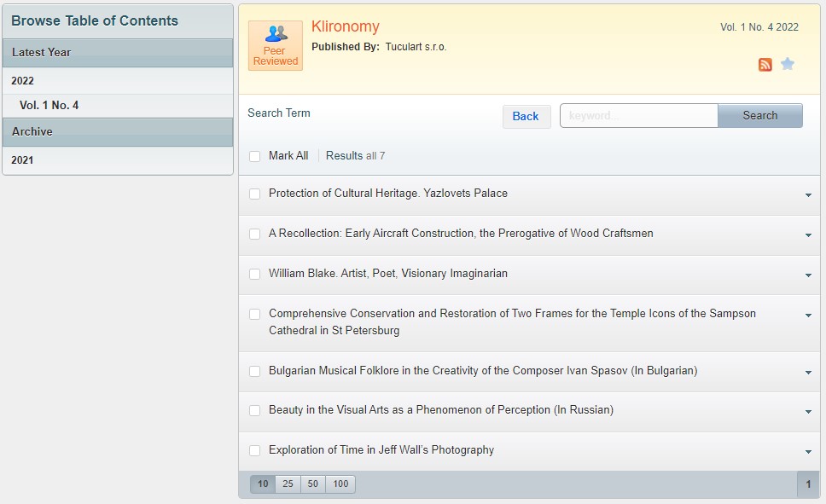This screenshot has width=826, height=504.
Task: Select 2021 in the Archive section
Action: point(22,159)
